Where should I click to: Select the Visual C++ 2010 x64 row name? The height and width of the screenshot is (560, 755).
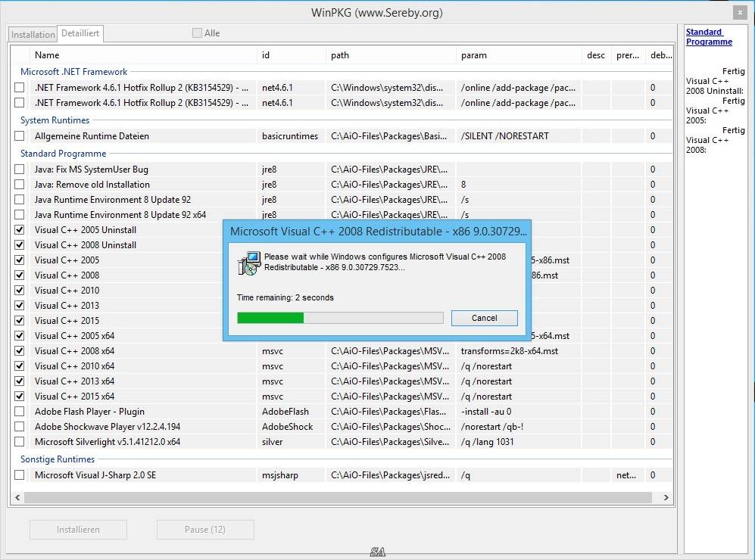75,366
